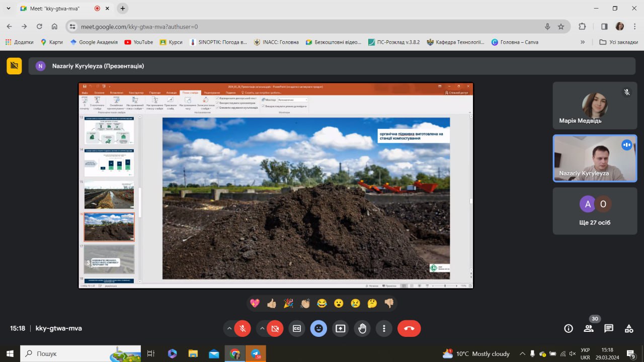Expand audio settings arrow beside microphone
This screenshot has height=362, width=644.
click(229, 328)
